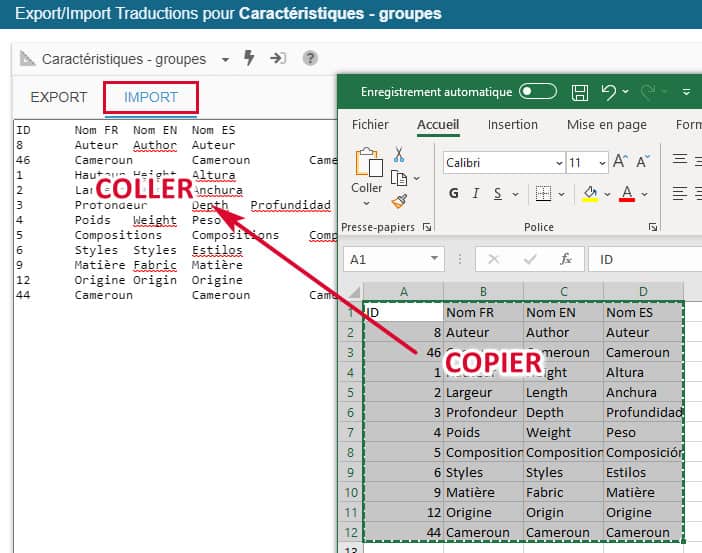Viewport: 702px width, 553px height.
Task: Click the format painter brush icon
Action: (399, 201)
